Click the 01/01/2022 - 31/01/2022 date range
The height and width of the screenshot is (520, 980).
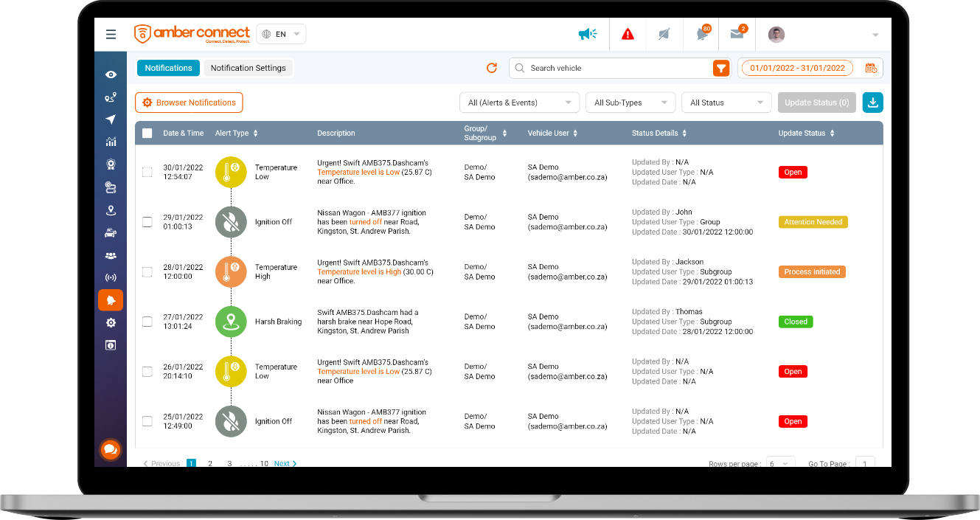(797, 68)
